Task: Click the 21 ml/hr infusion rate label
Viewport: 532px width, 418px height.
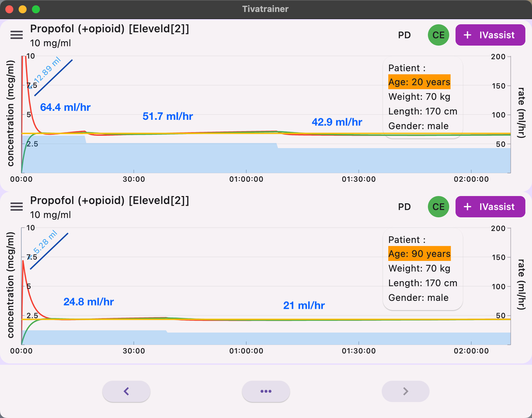Action: (x=304, y=306)
